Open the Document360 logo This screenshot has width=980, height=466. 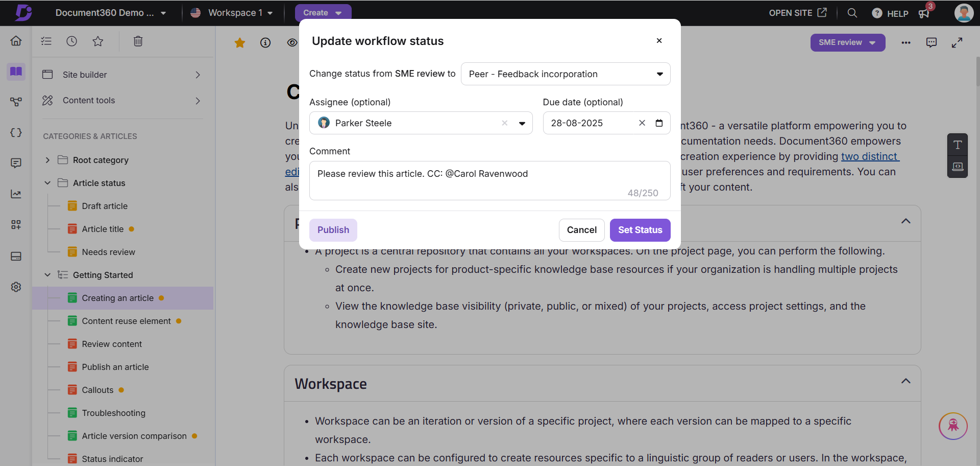pyautogui.click(x=23, y=12)
